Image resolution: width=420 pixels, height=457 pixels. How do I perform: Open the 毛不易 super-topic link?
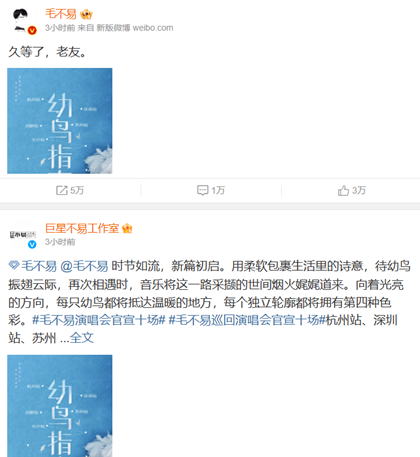(39, 266)
